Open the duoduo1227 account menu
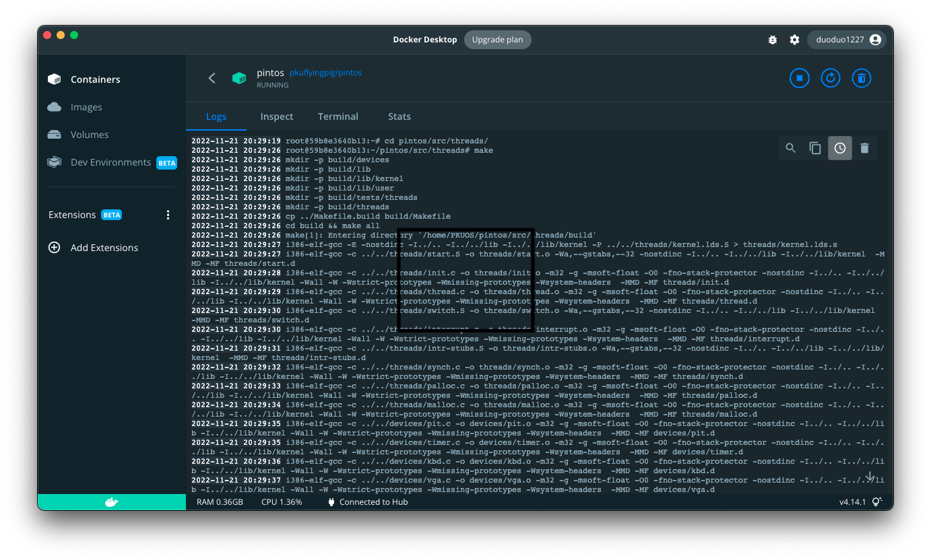 click(x=847, y=40)
